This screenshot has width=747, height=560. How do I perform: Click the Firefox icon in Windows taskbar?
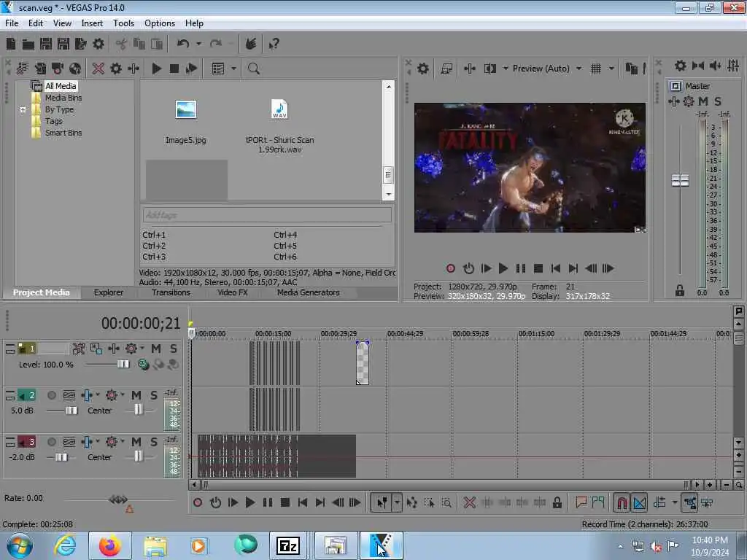[x=110, y=546]
